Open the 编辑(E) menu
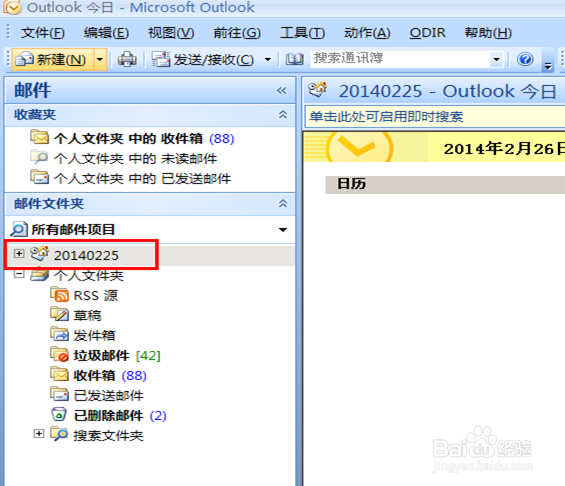Viewport: 565px width, 486px height. 106,33
